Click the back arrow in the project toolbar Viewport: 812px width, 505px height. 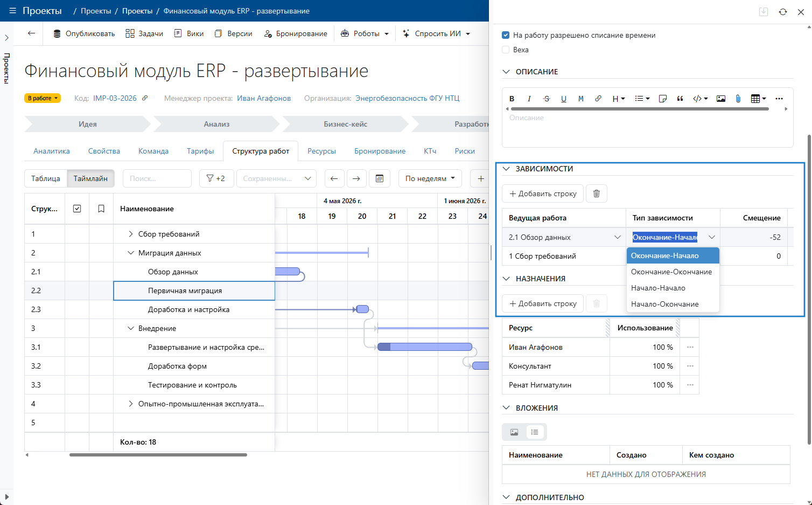[31, 33]
